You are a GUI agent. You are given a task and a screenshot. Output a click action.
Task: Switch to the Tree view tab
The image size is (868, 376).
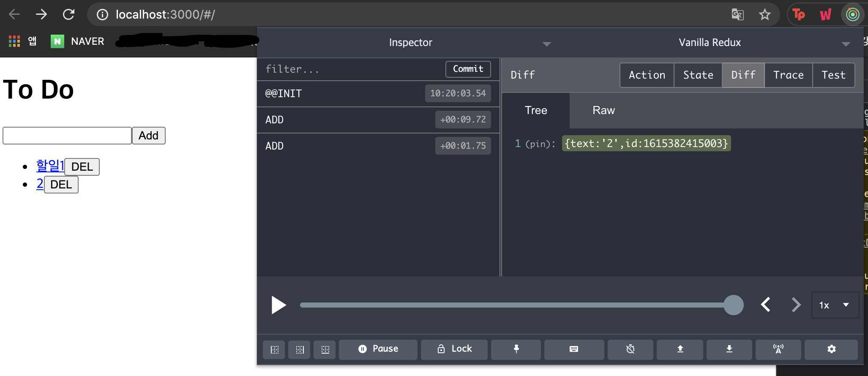[x=536, y=111]
